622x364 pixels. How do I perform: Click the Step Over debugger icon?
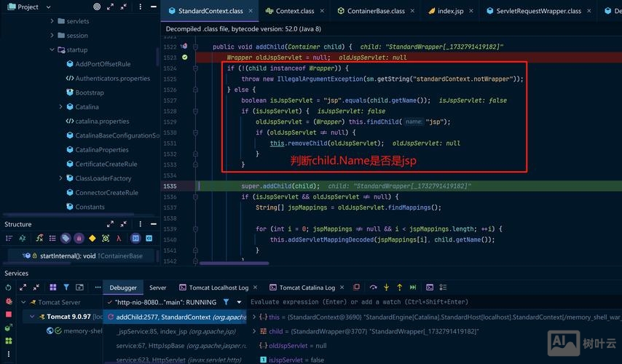click(x=373, y=288)
